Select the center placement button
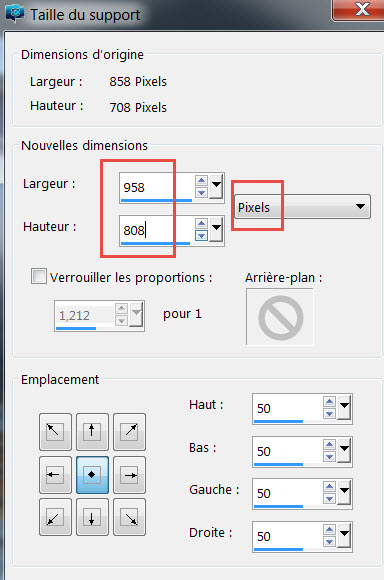 (92, 475)
